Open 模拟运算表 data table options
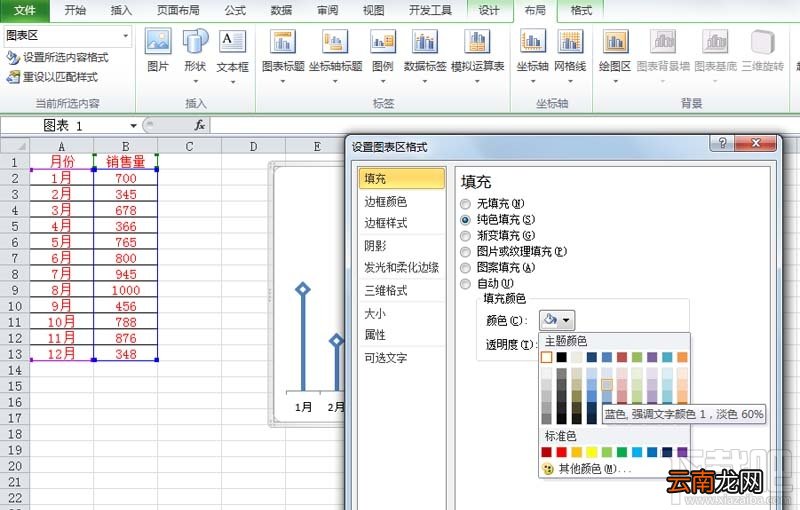 [478, 55]
